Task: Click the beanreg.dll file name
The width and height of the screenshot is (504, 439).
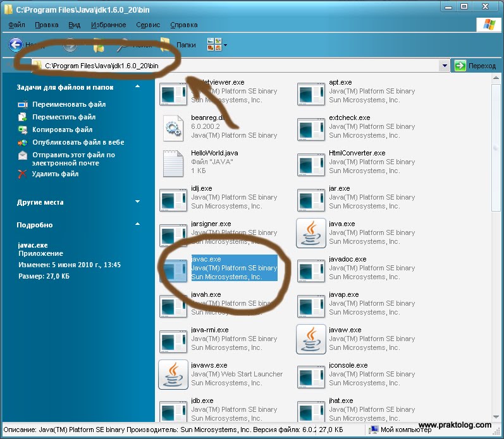Action: (x=208, y=117)
